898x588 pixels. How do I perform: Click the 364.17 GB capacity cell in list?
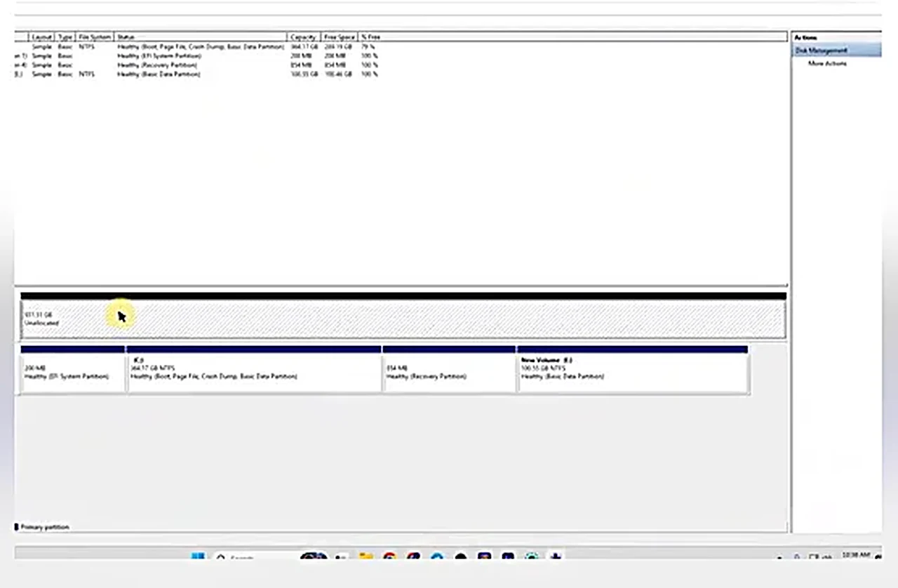[303, 46]
